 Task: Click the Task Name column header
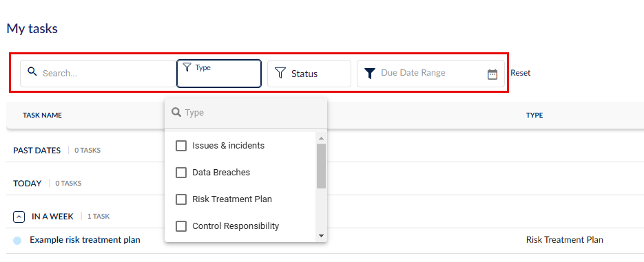(x=42, y=116)
